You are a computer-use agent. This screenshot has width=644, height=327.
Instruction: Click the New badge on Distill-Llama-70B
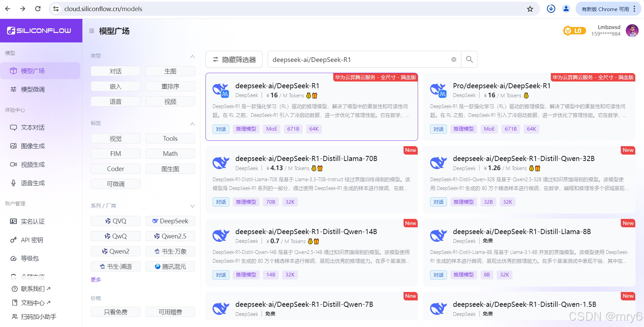point(410,150)
